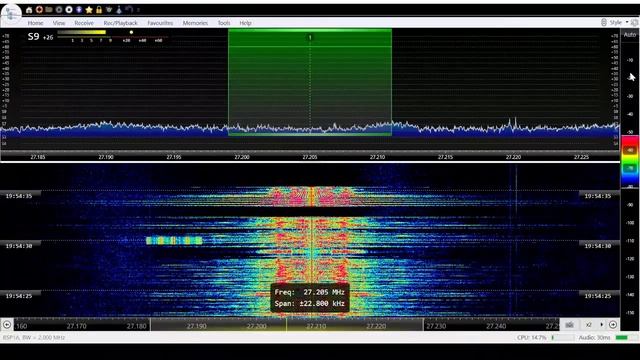Image resolution: width=640 pixels, height=360 pixels.
Task: Open the zoom dropdown arrow beside x2
Action: pyautogui.click(x=602, y=324)
